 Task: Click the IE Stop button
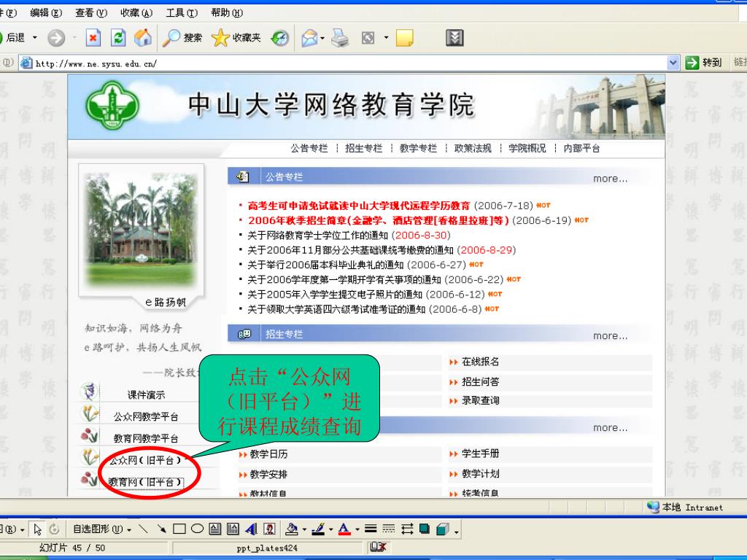point(93,38)
